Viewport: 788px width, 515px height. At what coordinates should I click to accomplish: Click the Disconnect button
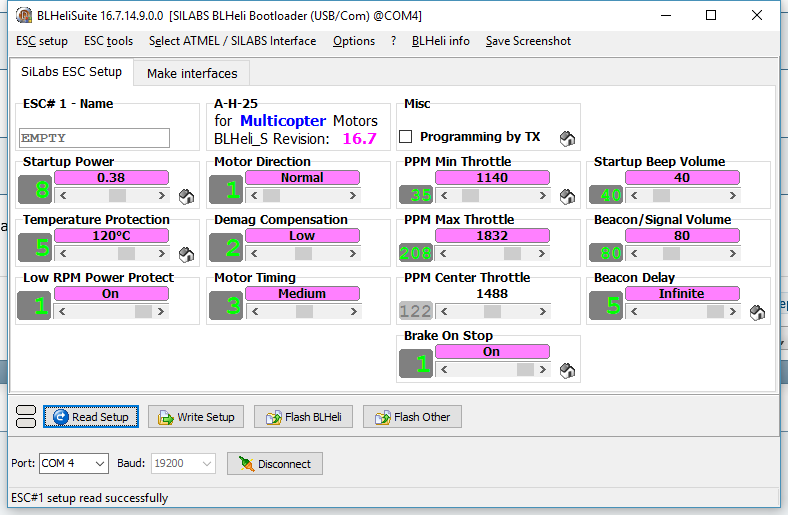tap(276, 464)
